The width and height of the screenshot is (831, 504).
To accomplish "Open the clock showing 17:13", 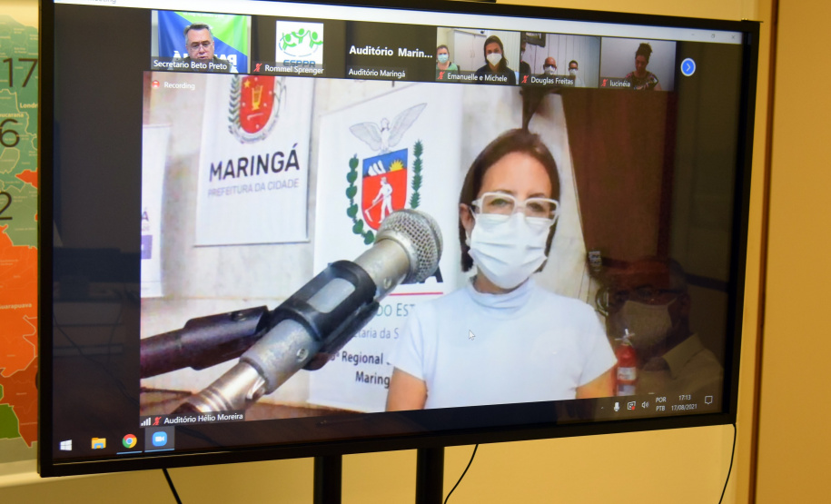I will (x=684, y=402).
